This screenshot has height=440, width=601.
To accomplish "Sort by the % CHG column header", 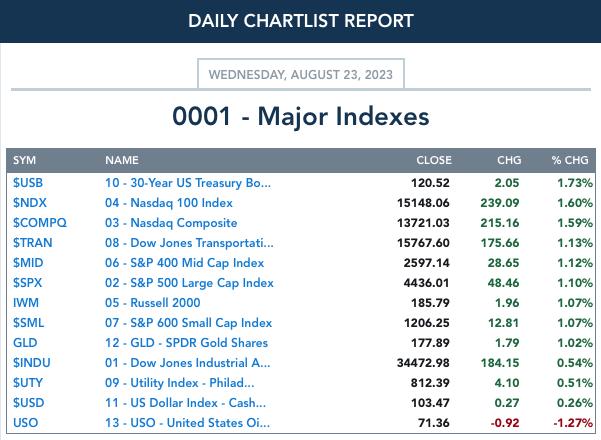I will 570,160.
